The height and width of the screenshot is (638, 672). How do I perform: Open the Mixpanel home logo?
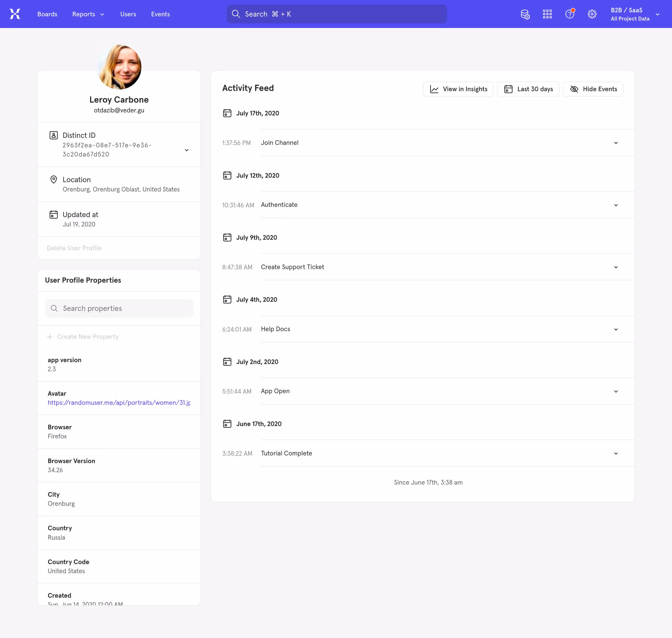click(15, 14)
